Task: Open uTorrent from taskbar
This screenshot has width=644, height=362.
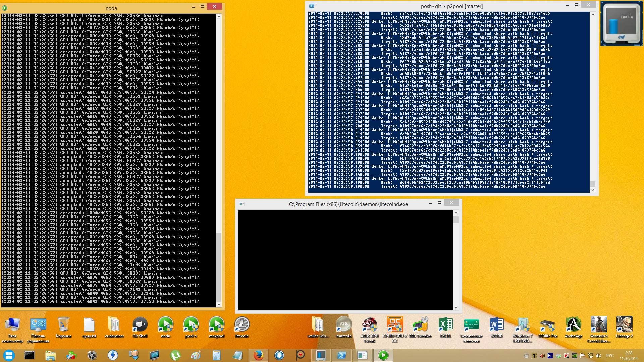Action: point(175,355)
